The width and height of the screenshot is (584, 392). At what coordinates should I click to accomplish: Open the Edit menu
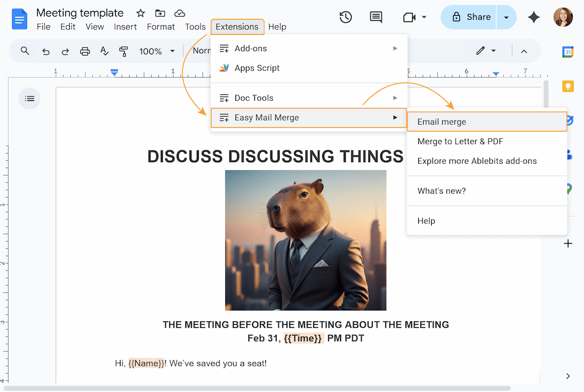[68, 27]
